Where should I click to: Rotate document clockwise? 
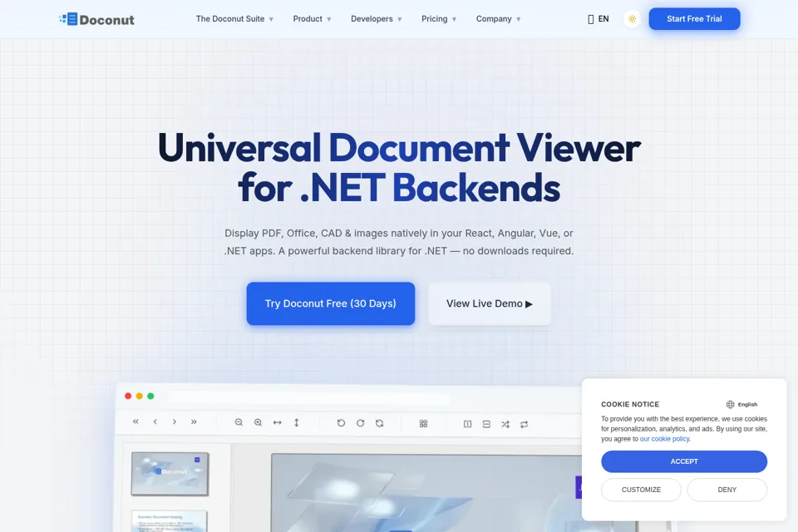click(x=360, y=423)
